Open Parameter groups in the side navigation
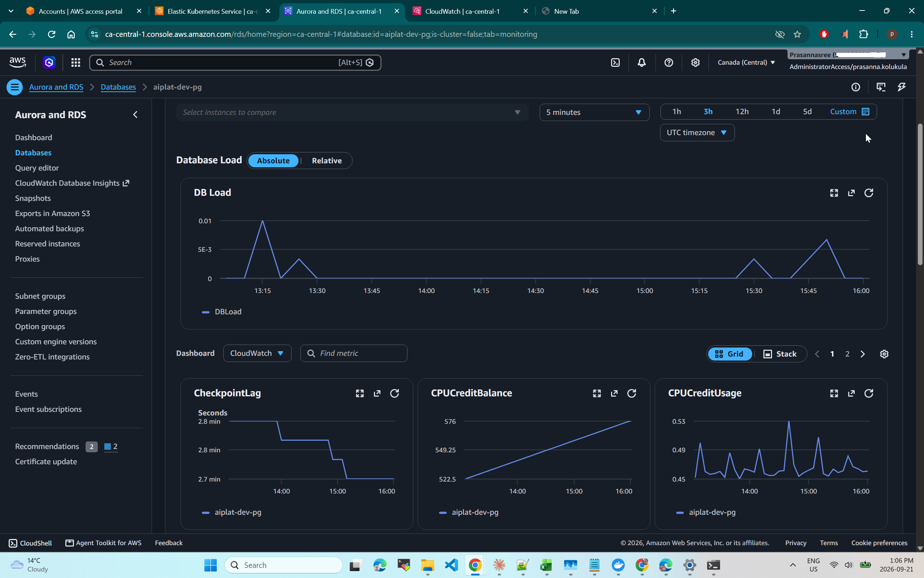The image size is (924, 578). pyautogui.click(x=46, y=311)
